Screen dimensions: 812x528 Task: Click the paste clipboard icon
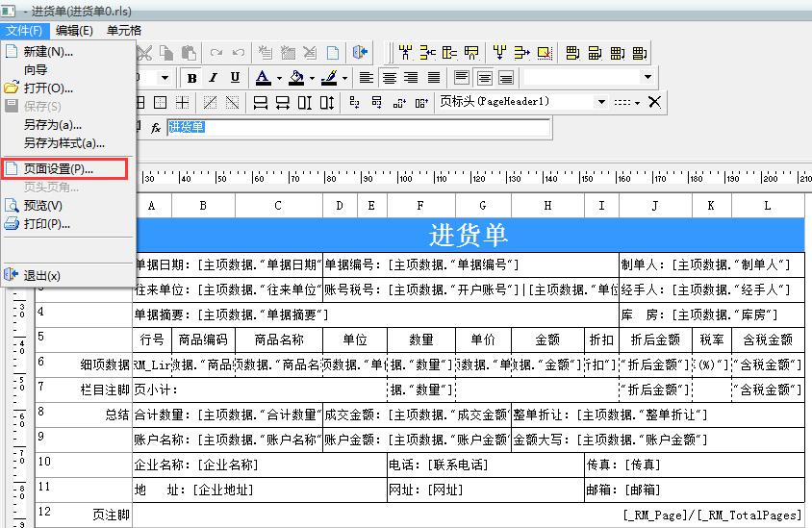(x=189, y=53)
